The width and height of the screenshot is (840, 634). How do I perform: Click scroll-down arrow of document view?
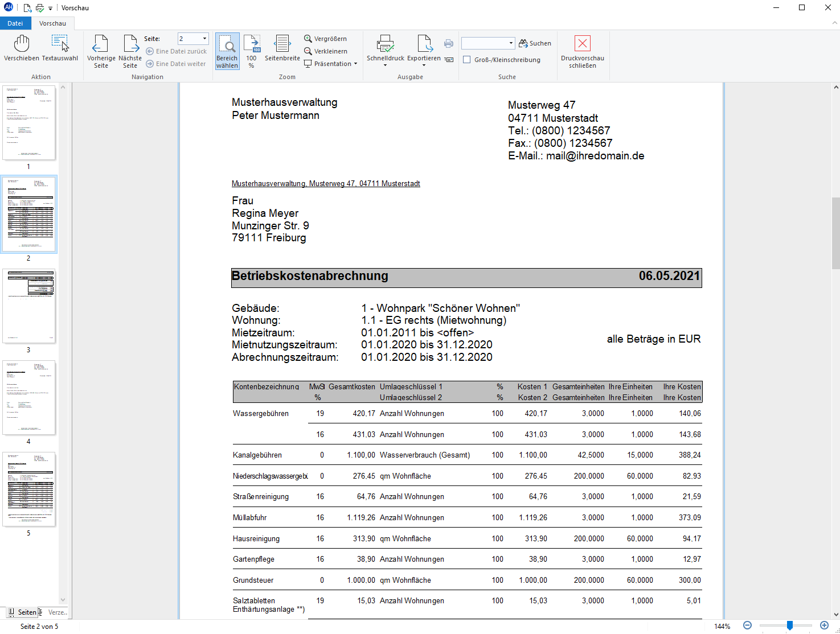point(835,615)
